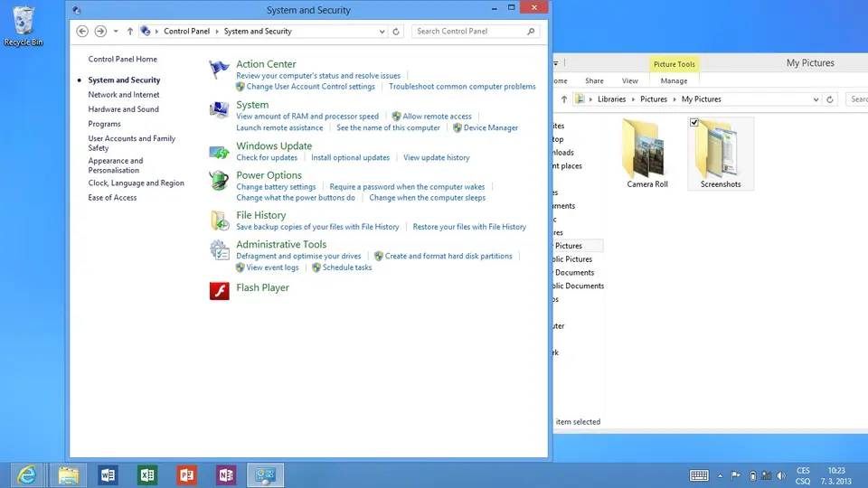
Task: Launch OneNote from the taskbar
Action: click(x=226, y=475)
